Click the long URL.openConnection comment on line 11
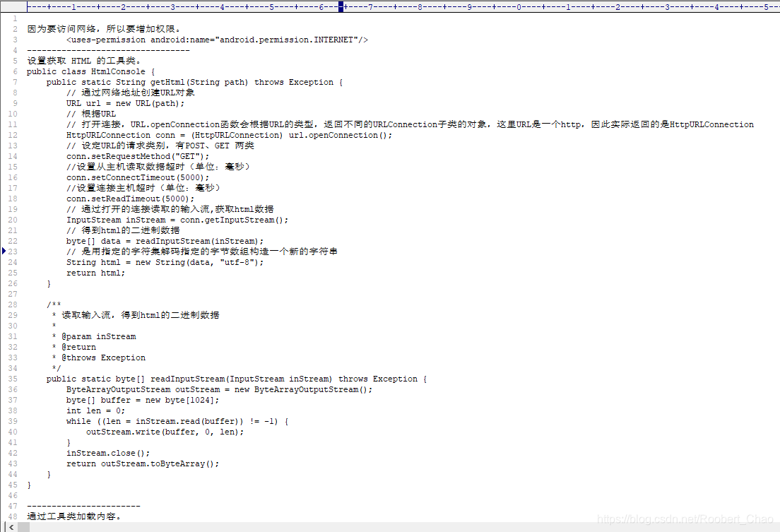 410,124
